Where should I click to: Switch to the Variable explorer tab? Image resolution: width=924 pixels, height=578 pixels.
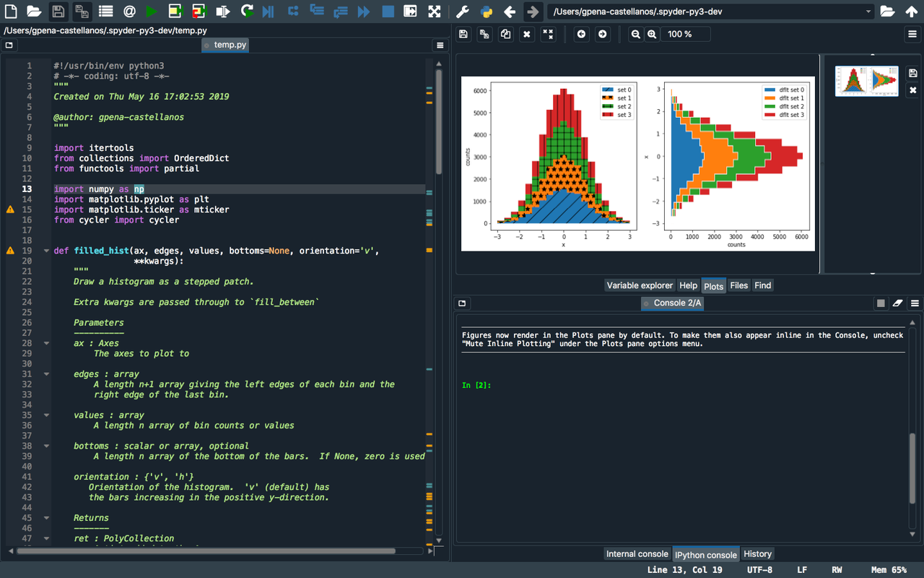[640, 285]
